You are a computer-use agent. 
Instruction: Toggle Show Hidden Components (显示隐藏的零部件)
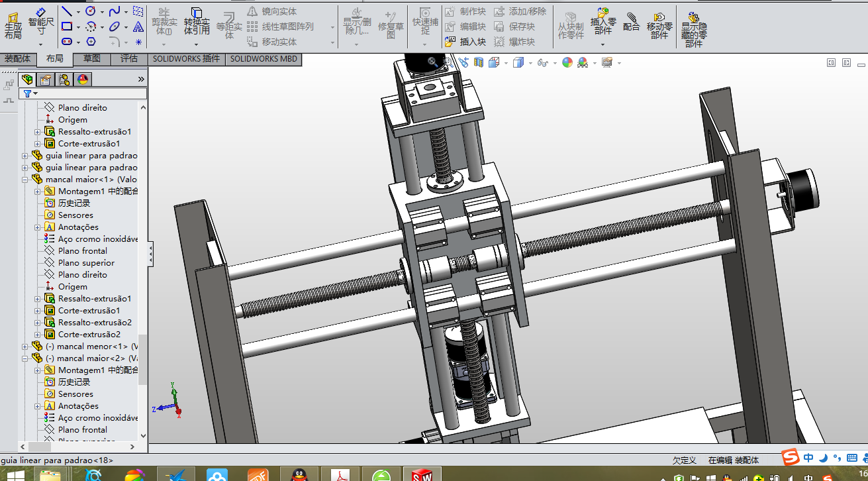click(x=693, y=27)
